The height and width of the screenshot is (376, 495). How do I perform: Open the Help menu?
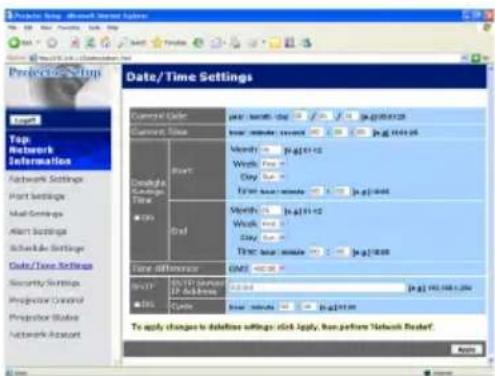pos(113,28)
